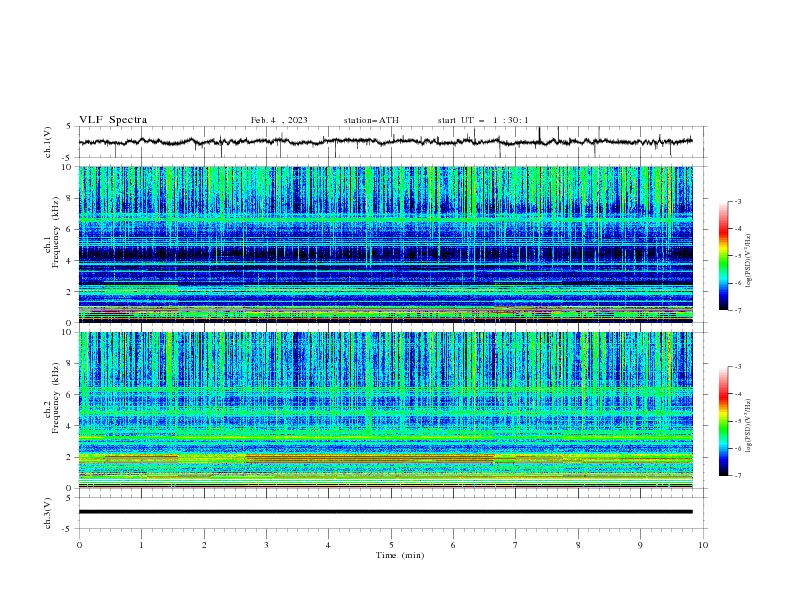Viewport: 792px width, 612px height.
Task: Click the time axis tick label "9"
Action: [640, 545]
